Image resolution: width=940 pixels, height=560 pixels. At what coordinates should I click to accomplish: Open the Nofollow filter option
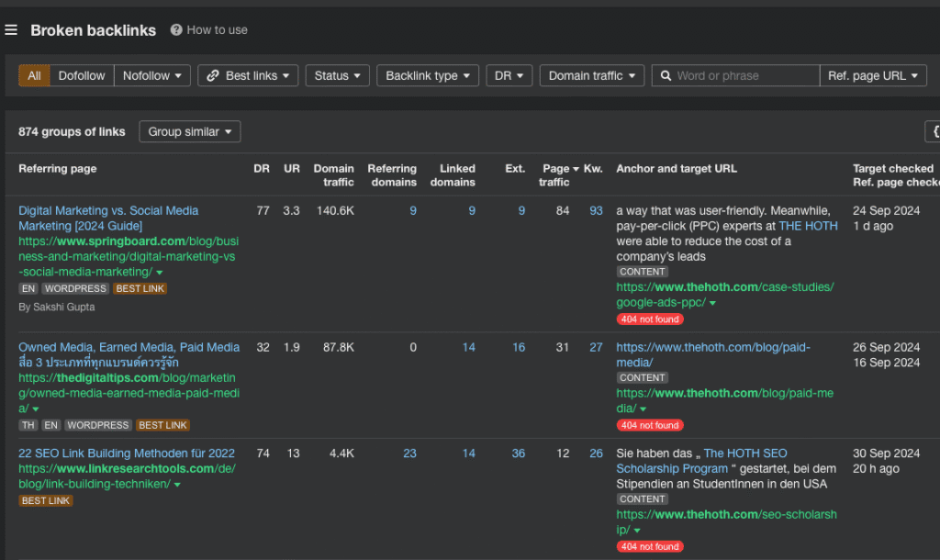pos(151,76)
